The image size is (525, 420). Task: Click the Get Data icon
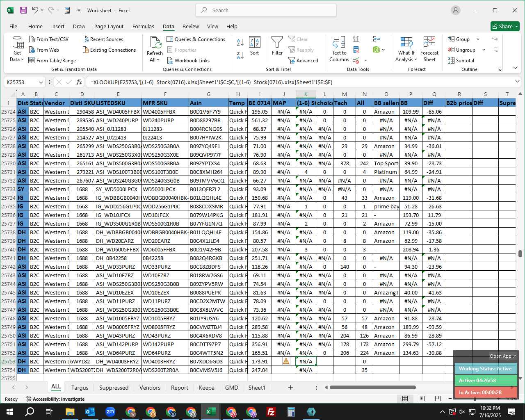[18, 42]
